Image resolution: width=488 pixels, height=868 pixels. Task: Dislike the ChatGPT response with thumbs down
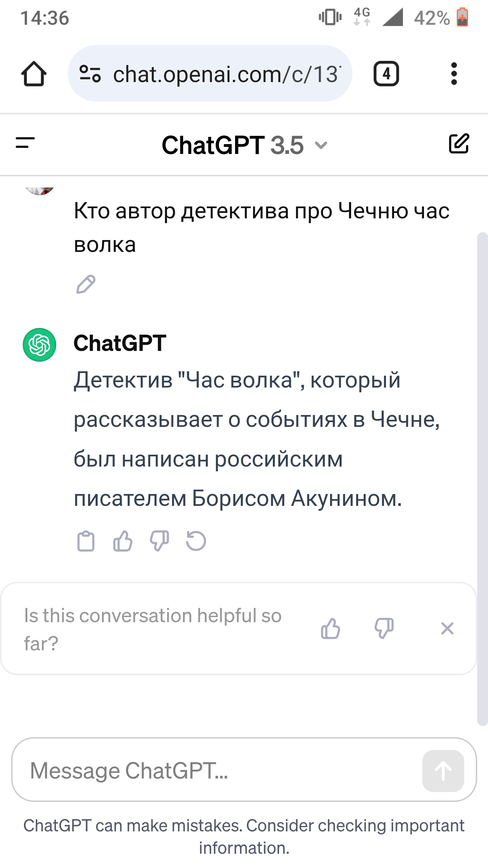coord(159,541)
